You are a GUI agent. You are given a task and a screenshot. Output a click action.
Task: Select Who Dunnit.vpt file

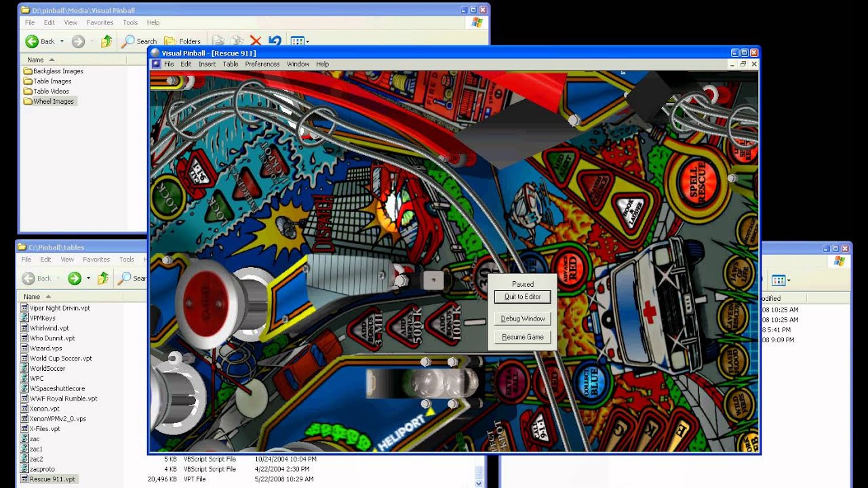pyautogui.click(x=47, y=338)
